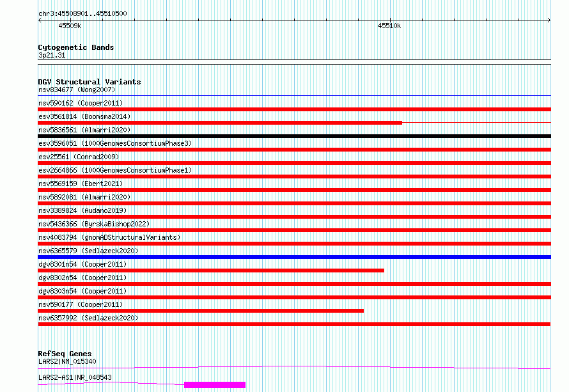Viewport: 569px width, 392px height.
Task: Open the LARS2|NM_015340 gene label
Action: 67,361
